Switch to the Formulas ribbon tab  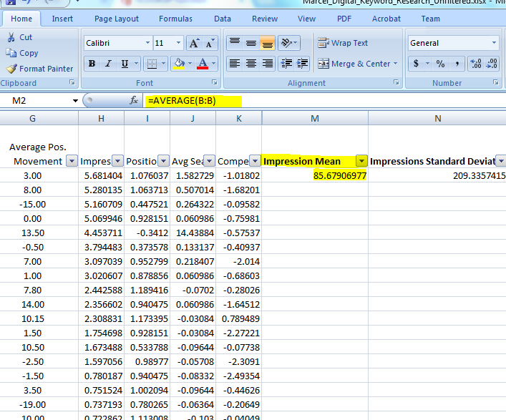coord(175,19)
